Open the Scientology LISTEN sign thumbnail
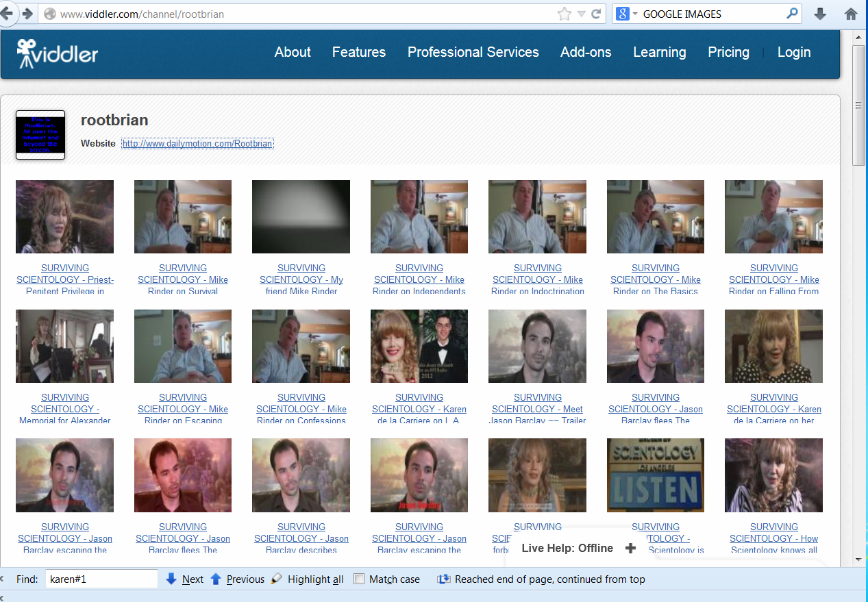Screen dimensions: 868x602 coord(655,475)
